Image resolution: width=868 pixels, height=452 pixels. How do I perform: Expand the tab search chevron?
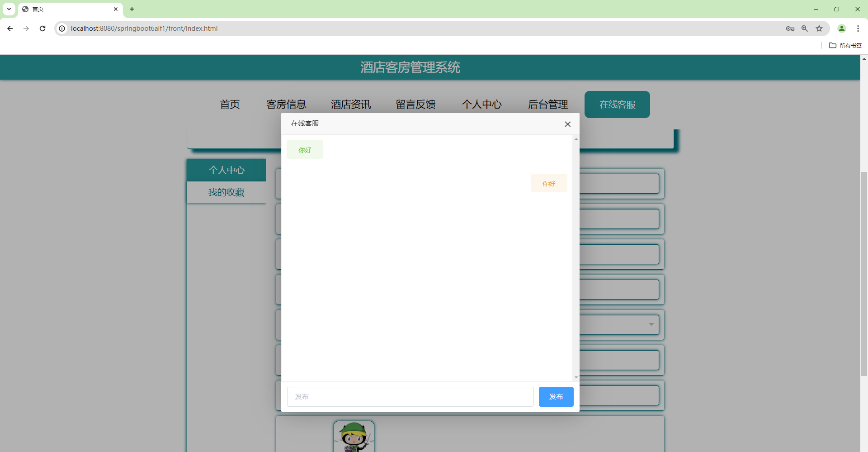pyautogui.click(x=9, y=9)
